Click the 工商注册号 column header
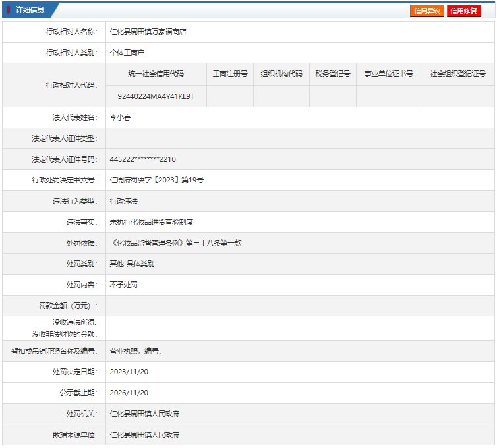 (x=230, y=74)
